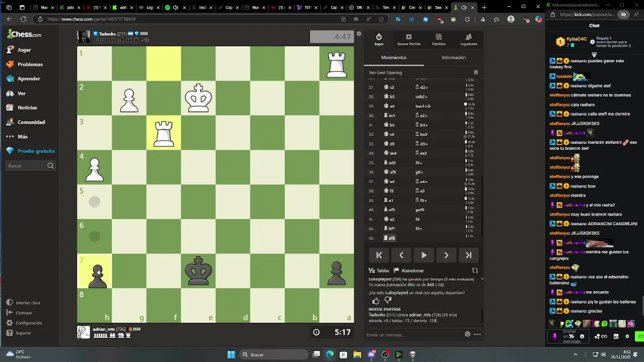
Task: Click Tadeokx player name at top
Action: coord(107,34)
